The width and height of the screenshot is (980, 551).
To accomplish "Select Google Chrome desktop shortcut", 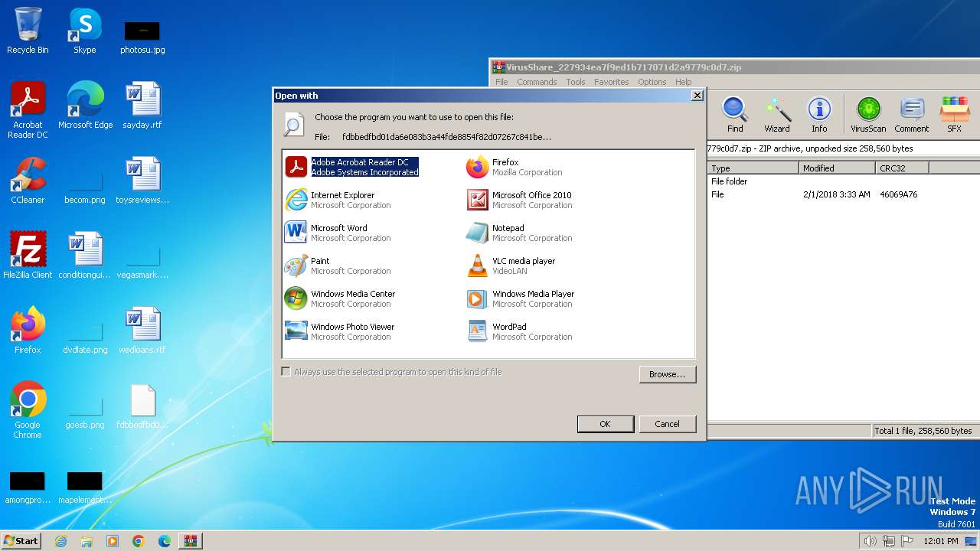I will (28, 410).
